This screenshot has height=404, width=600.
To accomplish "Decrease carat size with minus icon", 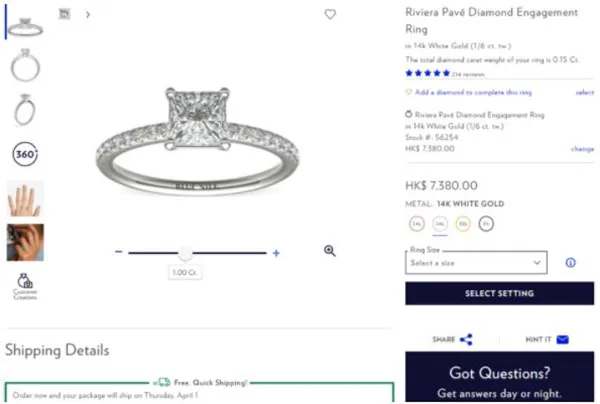I will coord(118,252).
